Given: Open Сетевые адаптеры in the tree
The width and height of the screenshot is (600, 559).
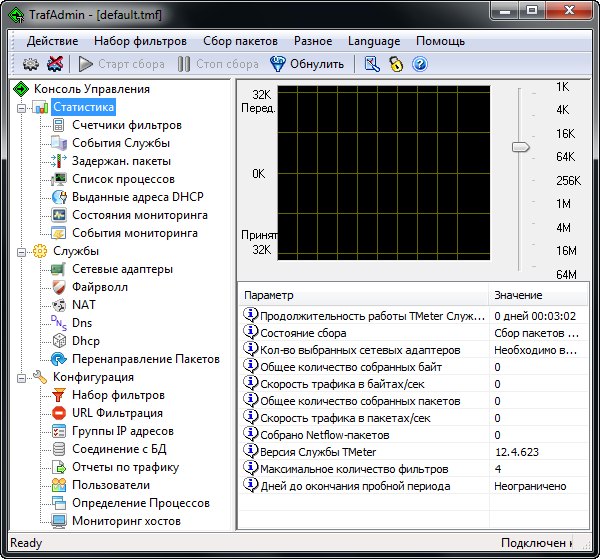Looking at the screenshot, I should [121, 268].
